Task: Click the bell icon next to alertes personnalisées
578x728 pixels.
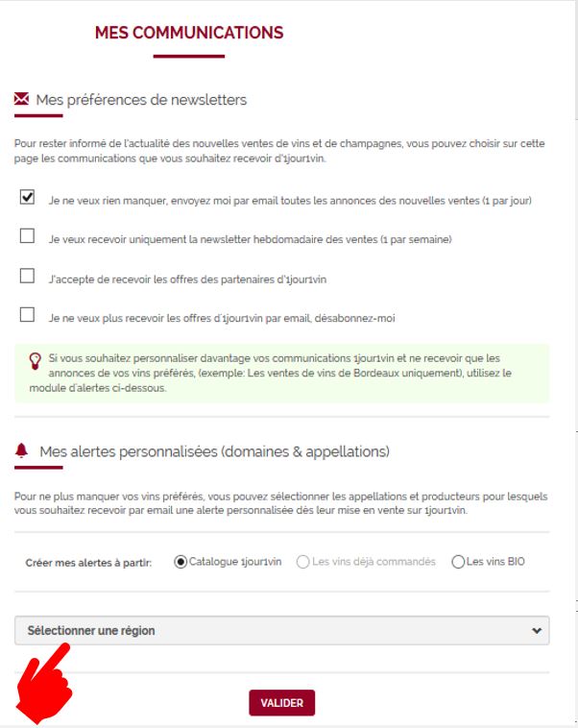Action: click(21, 450)
